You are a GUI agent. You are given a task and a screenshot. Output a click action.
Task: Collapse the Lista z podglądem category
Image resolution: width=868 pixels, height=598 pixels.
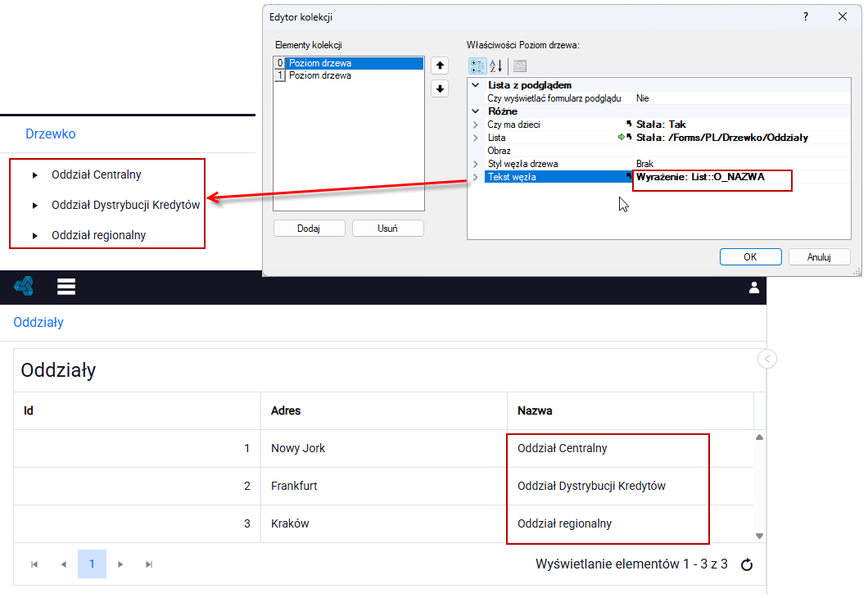point(476,85)
